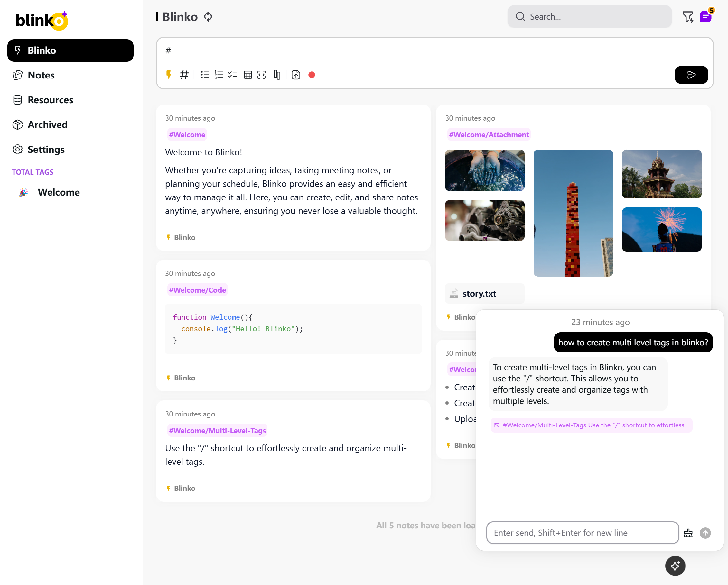
Task: Upload a file attachment
Action: 296,75
